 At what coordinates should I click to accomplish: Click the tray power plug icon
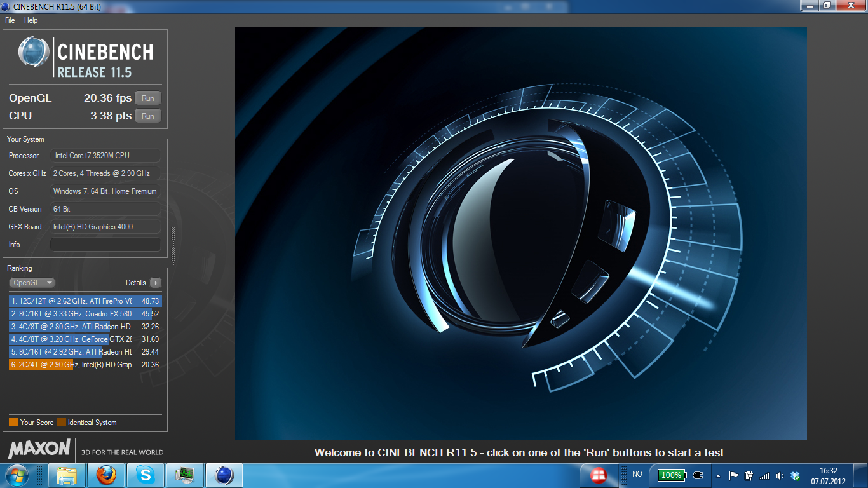coord(749,475)
